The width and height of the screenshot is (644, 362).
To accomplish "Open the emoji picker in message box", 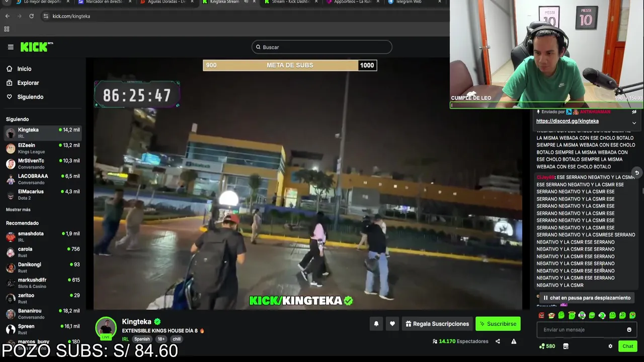I will click(629, 330).
